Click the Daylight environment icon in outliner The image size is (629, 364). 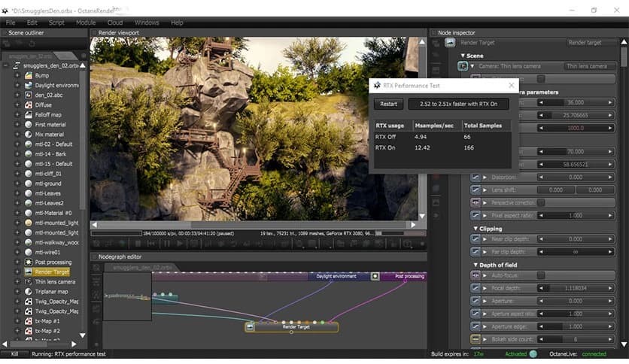click(x=29, y=85)
